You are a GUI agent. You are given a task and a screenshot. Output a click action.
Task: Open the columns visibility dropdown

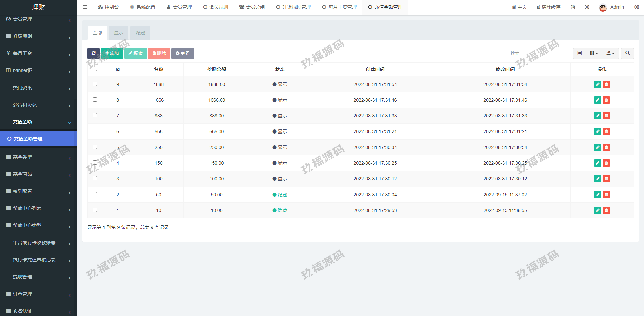point(594,53)
